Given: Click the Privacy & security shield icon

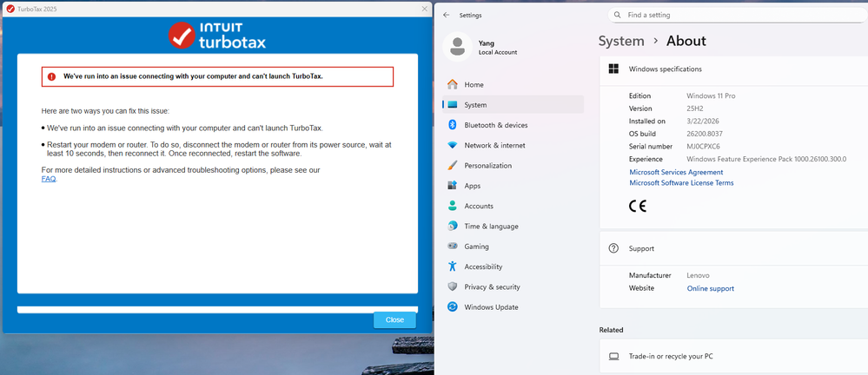Looking at the screenshot, I should 453,286.
